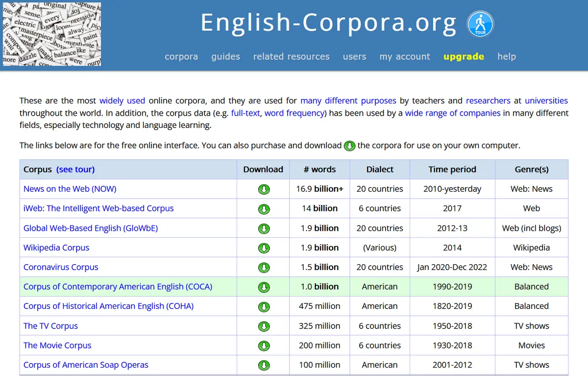Select the Wikipedia Corpus link
588x376 pixels.
pos(56,248)
